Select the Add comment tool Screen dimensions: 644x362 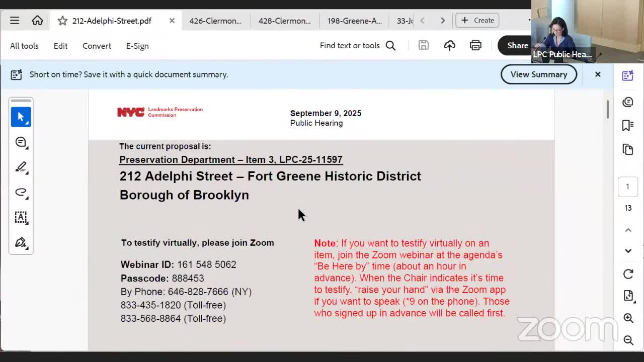[21, 142]
